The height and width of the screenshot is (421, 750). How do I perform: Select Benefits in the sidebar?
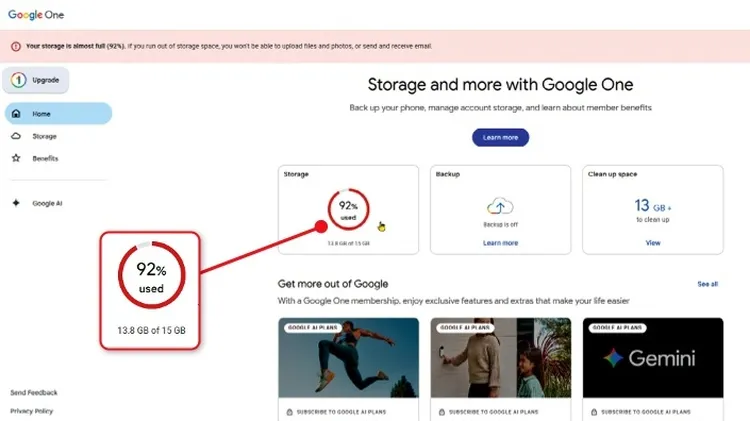(45, 158)
